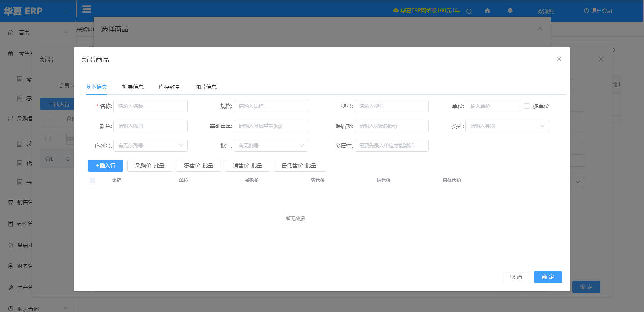Open 仓库管理 sidebar icon
Image resolution: width=644 pixels, height=312 pixels.
[11, 224]
